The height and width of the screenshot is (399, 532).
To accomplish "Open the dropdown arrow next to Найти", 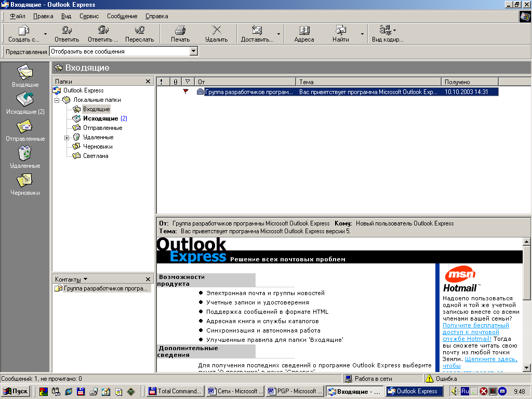I will (x=362, y=34).
